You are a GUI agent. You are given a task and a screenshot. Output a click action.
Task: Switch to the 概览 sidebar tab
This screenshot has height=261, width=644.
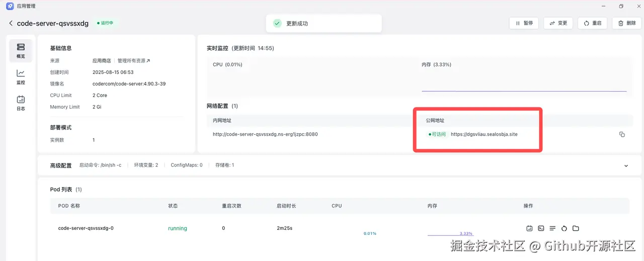point(21,51)
